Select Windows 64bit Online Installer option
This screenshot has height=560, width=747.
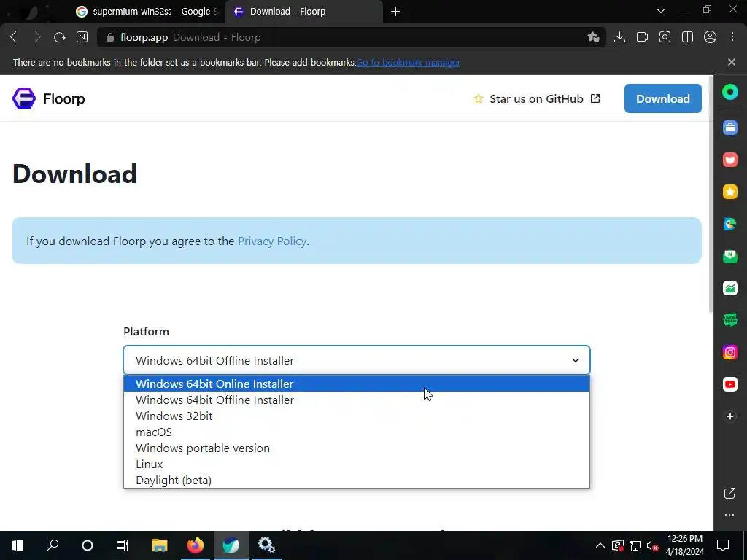(x=356, y=384)
